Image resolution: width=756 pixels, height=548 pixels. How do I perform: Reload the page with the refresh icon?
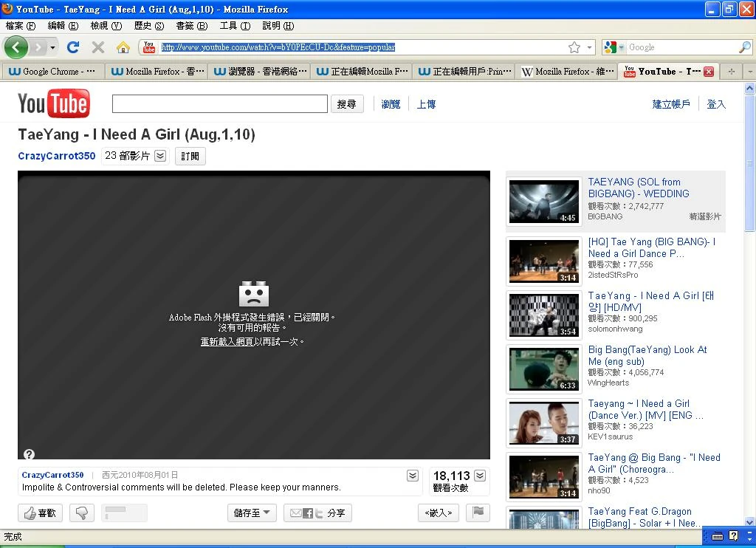click(x=73, y=47)
